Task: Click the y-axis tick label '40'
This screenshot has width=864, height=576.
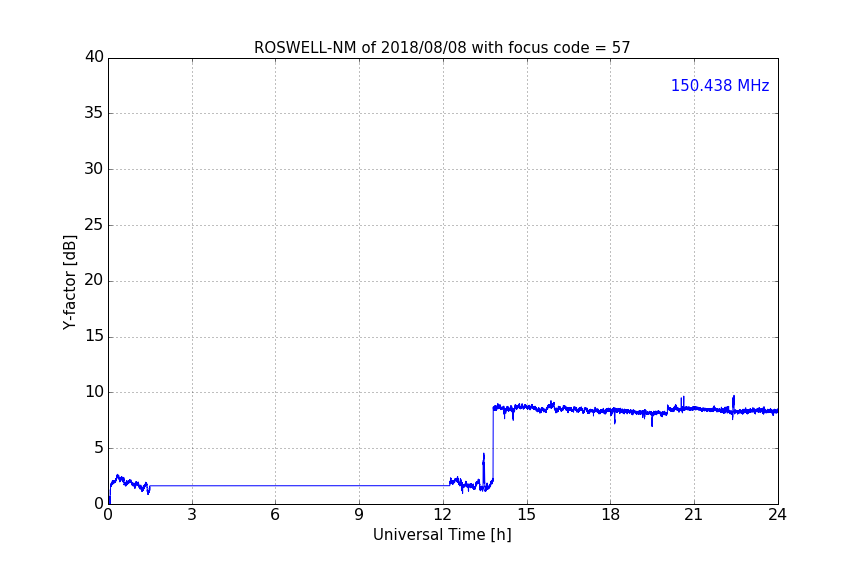Action: [x=94, y=57]
